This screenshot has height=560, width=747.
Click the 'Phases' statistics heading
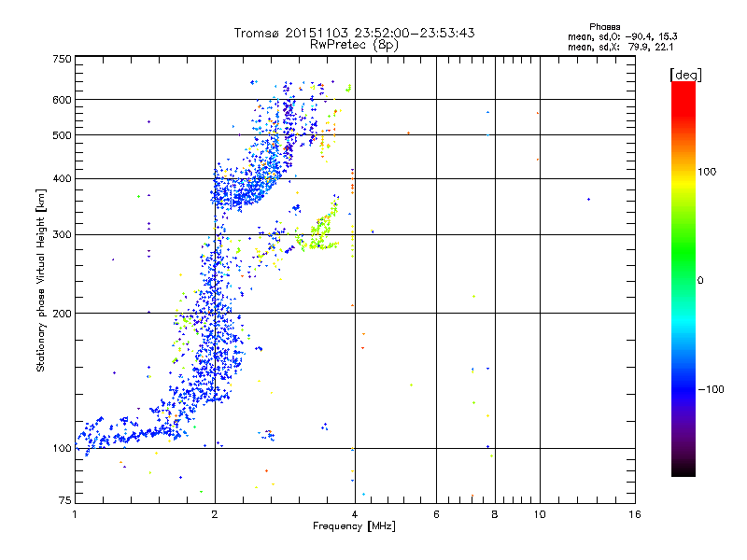pos(604,27)
